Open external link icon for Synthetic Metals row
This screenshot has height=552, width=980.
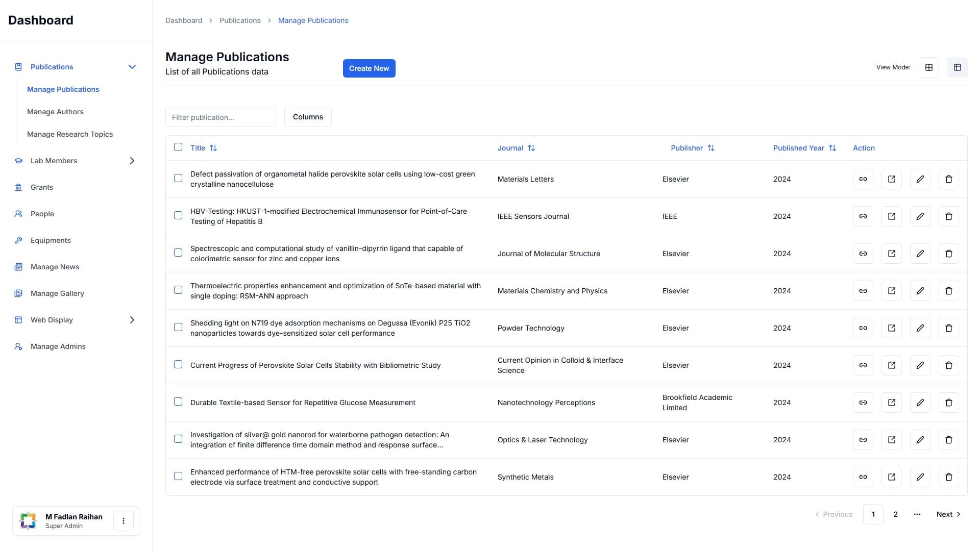891,477
